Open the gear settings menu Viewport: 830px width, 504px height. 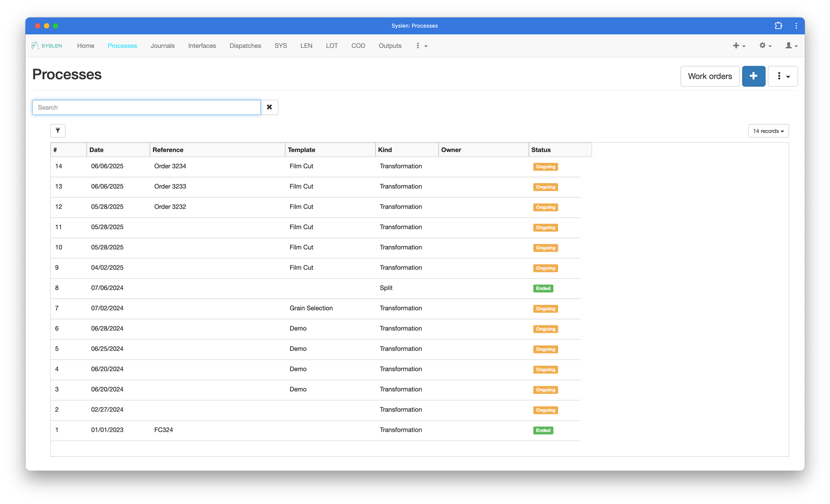(765, 46)
